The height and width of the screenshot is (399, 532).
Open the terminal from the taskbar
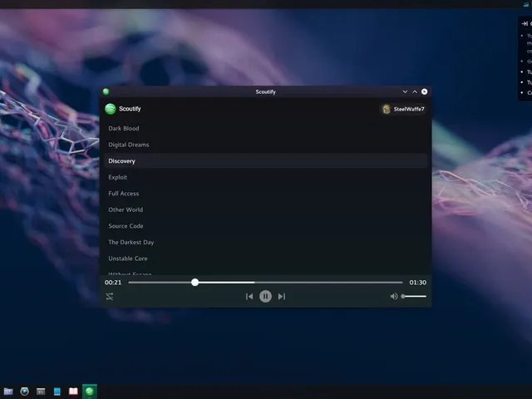point(41,392)
